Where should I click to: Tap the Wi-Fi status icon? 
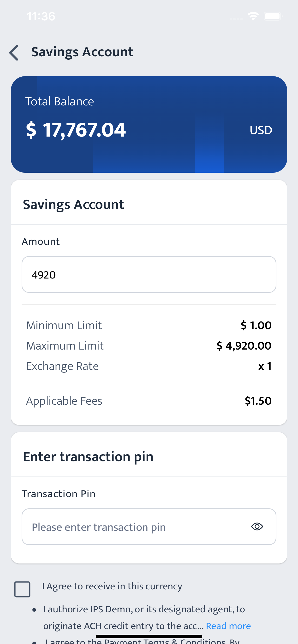coord(253,16)
